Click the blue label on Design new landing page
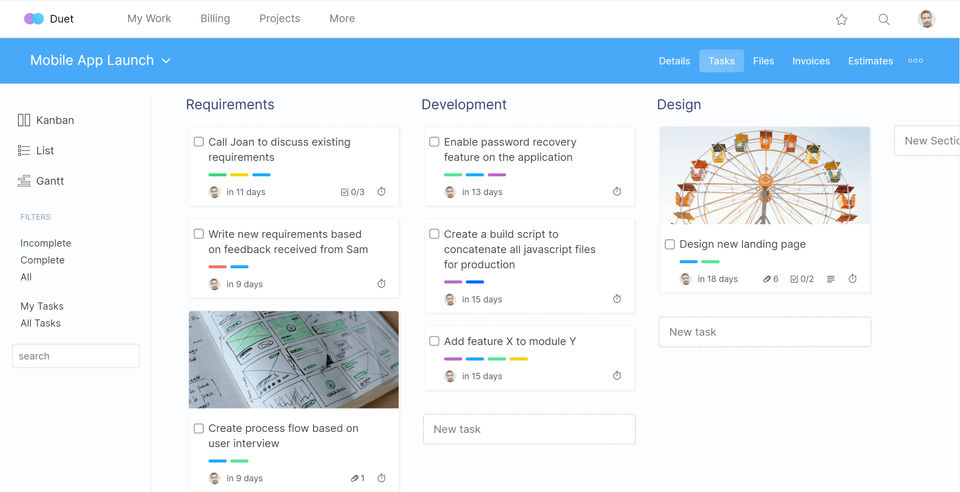The width and height of the screenshot is (960, 492). (x=688, y=262)
